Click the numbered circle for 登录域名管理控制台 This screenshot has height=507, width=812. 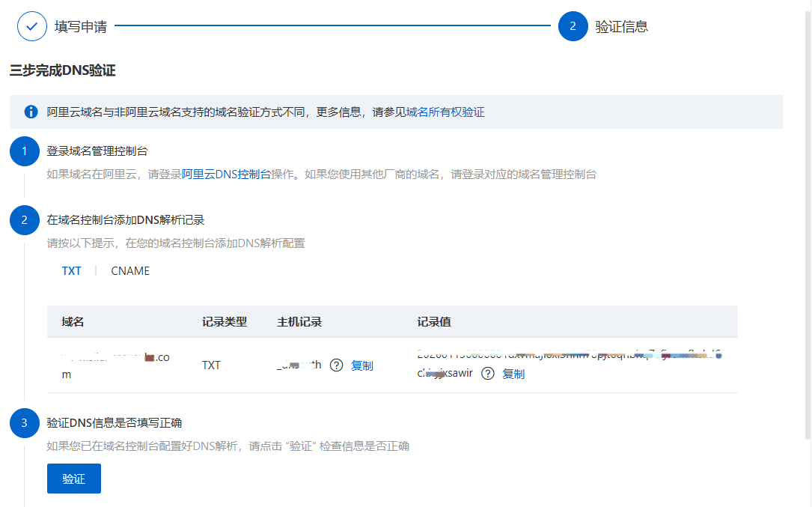[24, 152]
